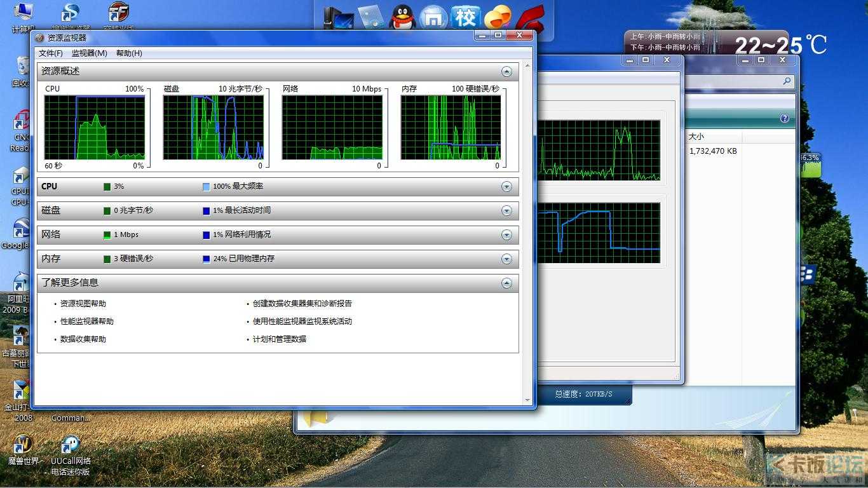The image size is (868, 488).
Task: Expand the 磁盘 details section
Action: click(506, 211)
